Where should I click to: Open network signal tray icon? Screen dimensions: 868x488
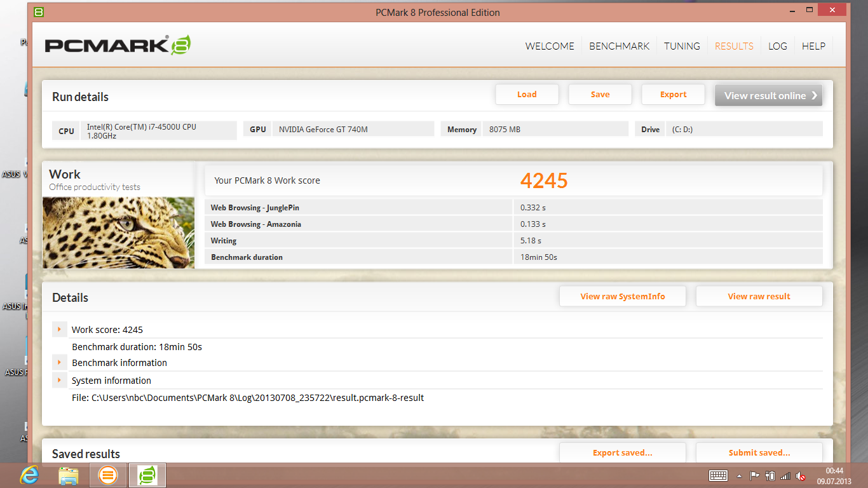tap(786, 475)
